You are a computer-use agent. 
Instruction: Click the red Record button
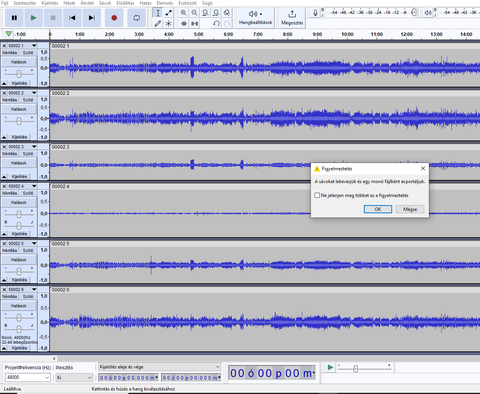[114, 18]
